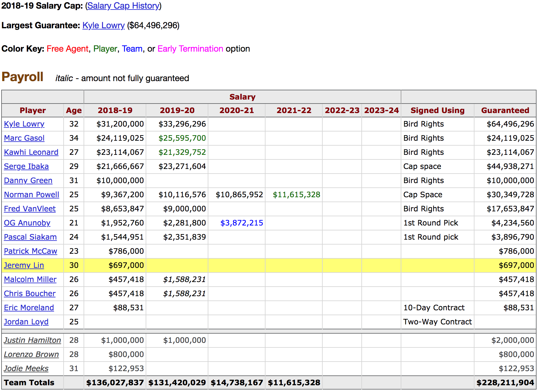Open Pascal Siakam's player page
The image size is (539, 392).
tap(30, 237)
